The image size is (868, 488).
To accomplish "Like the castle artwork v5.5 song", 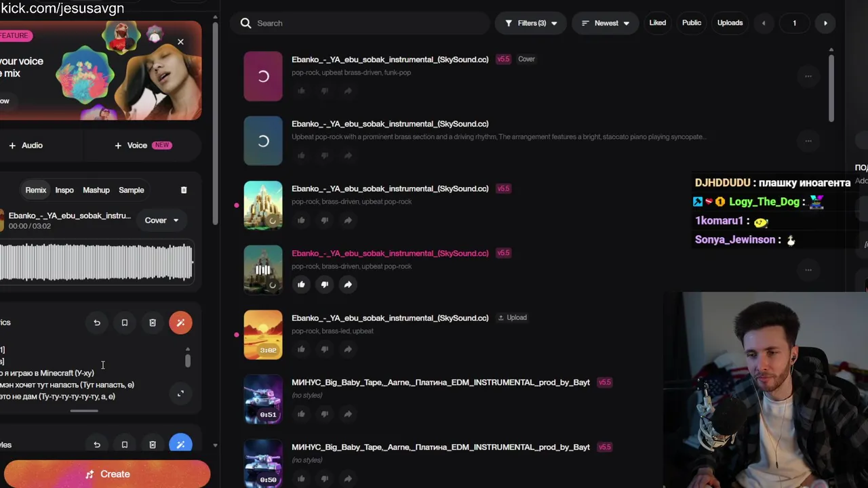I will pyautogui.click(x=301, y=220).
